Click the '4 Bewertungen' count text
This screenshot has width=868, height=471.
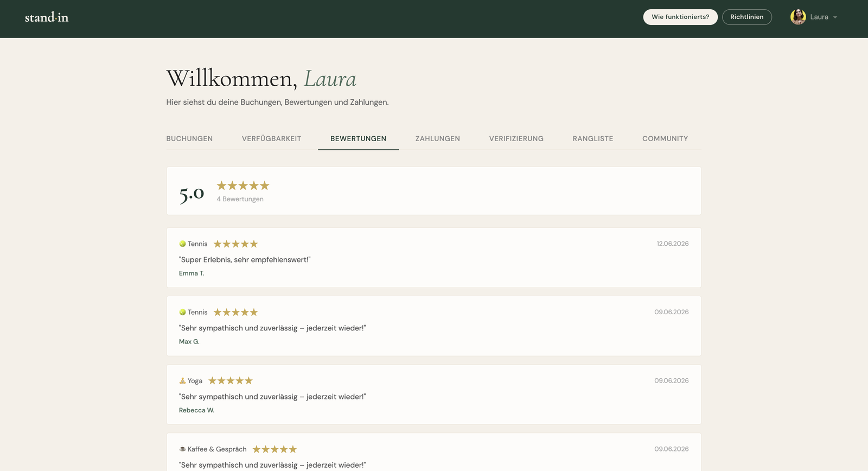click(x=240, y=199)
